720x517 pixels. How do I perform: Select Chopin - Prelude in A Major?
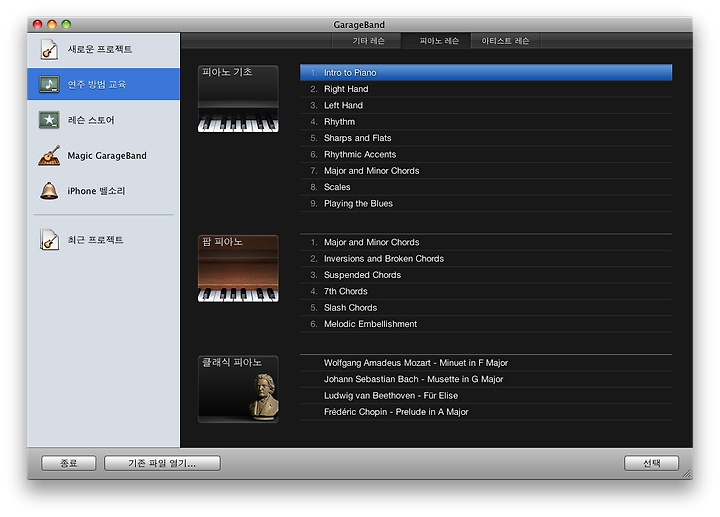[486, 412]
